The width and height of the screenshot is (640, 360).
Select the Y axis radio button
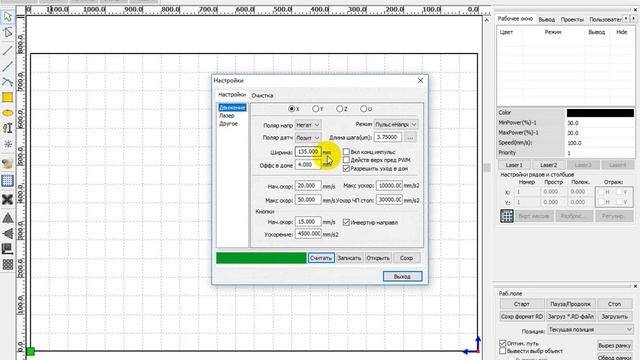coord(316,109)
